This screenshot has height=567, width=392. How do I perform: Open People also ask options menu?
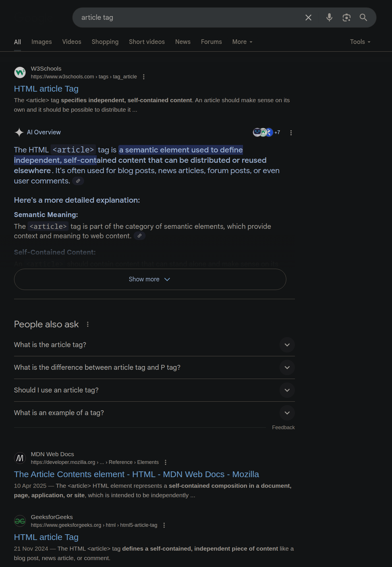coord(88,324)
